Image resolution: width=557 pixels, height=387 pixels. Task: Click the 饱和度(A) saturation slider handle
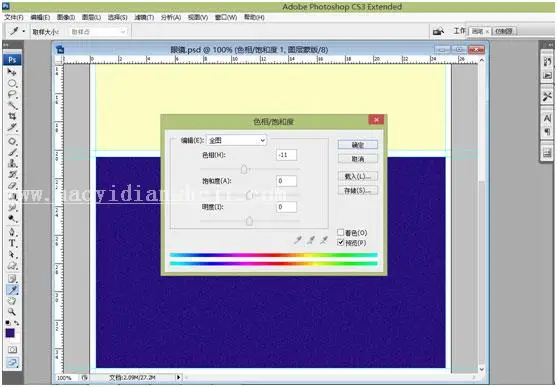(249, 195)
